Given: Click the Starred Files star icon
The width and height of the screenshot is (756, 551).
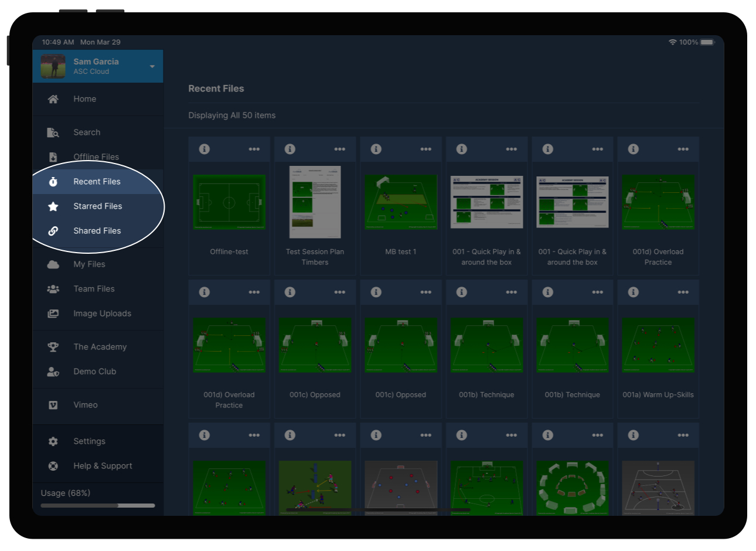Looking at the screenshot, I should pyautogui.click(x=53, y=206).
